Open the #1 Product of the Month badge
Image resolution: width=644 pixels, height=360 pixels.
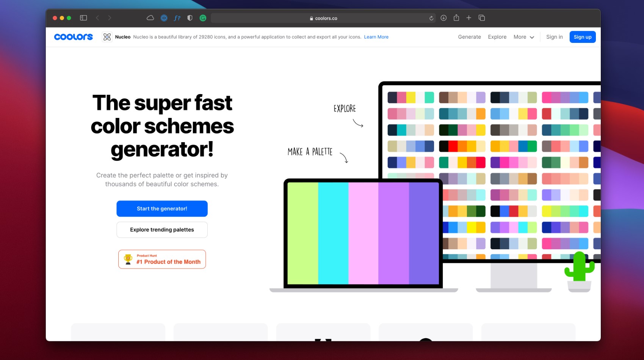(x=162, y=259)
